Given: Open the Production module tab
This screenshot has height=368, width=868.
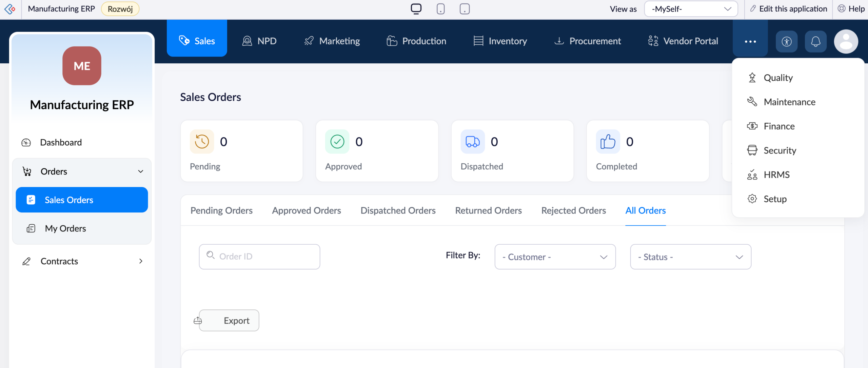Looking at the screenshot, I should coord(416,41).
